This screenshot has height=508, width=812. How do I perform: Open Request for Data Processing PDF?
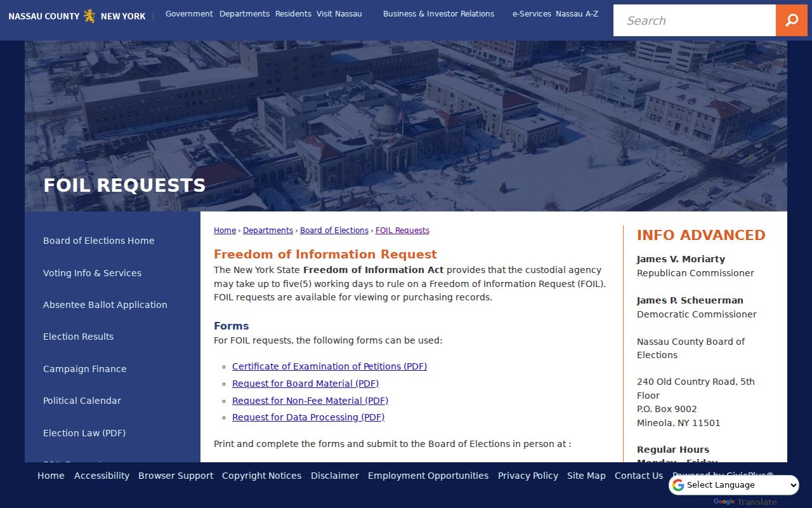click(308, 417)
